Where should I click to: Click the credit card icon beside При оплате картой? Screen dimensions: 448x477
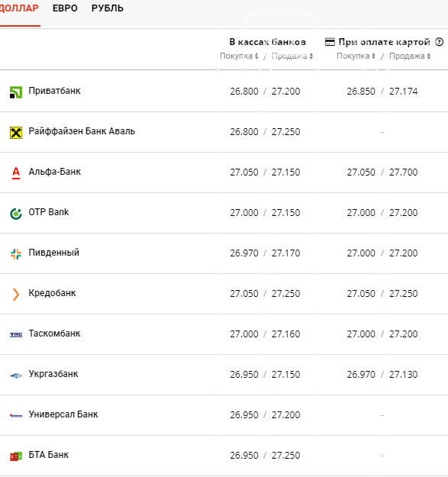pyautogui.click(x=330, y=42)
